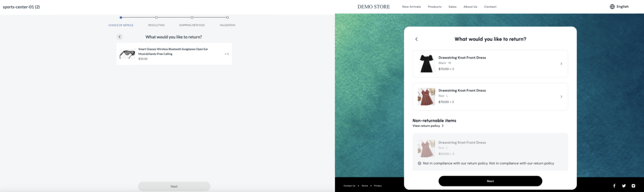644x192 pixels.
Task: Click the faded non-returnable dress thumbnail
Action: point(426,149)
